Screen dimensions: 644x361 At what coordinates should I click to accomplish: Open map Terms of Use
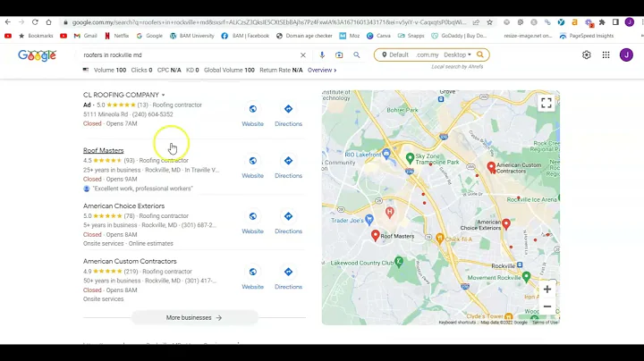545,323
